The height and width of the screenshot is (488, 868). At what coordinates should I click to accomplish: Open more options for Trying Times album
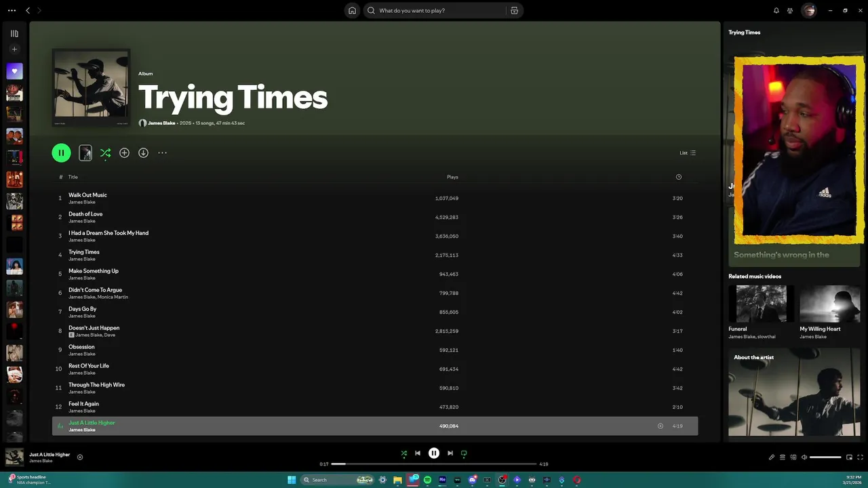coord(162,153)
